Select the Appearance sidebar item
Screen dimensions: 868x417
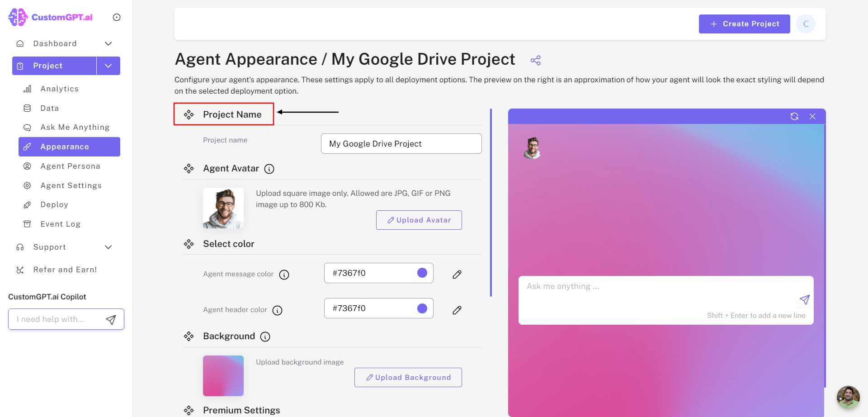pyautogui.click(x=69, y=147)
